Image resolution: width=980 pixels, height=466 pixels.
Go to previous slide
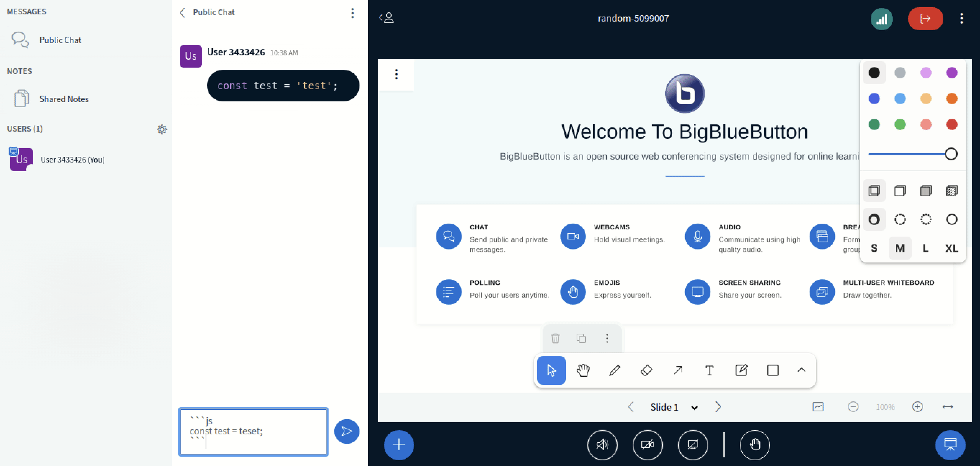[x=630, y=407]
